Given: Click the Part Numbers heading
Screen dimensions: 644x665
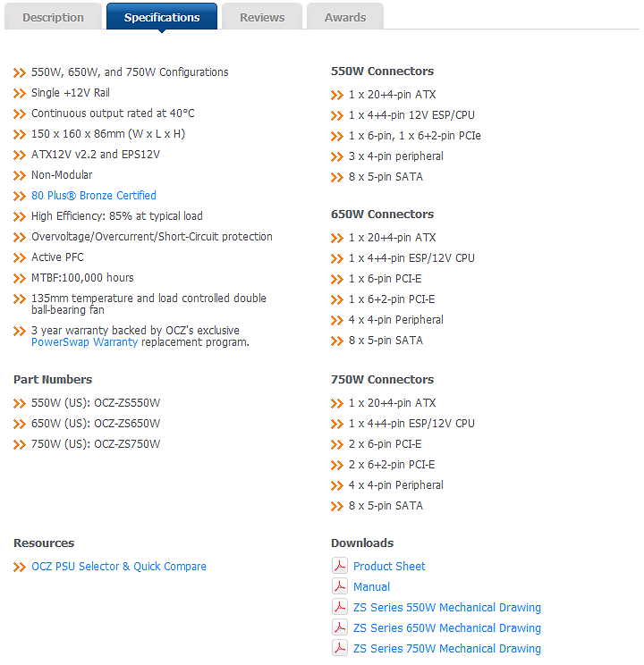Looking at the screenshot, I should coord(53,380).
